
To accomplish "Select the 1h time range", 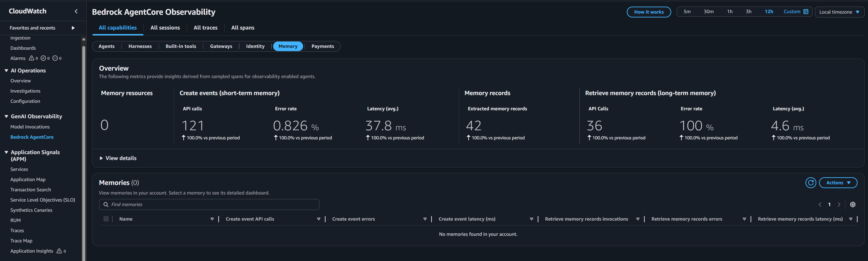I will (730, 12).
